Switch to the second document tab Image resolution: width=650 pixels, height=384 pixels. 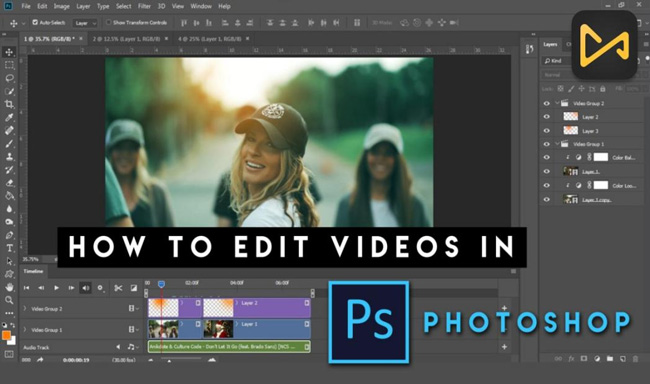[126, 39]
